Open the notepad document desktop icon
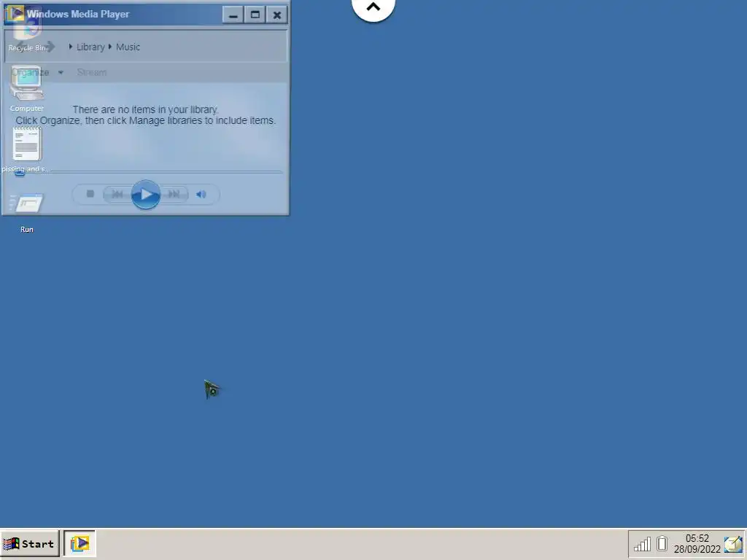The image size is (747, 560). click(x=26, y=150)
